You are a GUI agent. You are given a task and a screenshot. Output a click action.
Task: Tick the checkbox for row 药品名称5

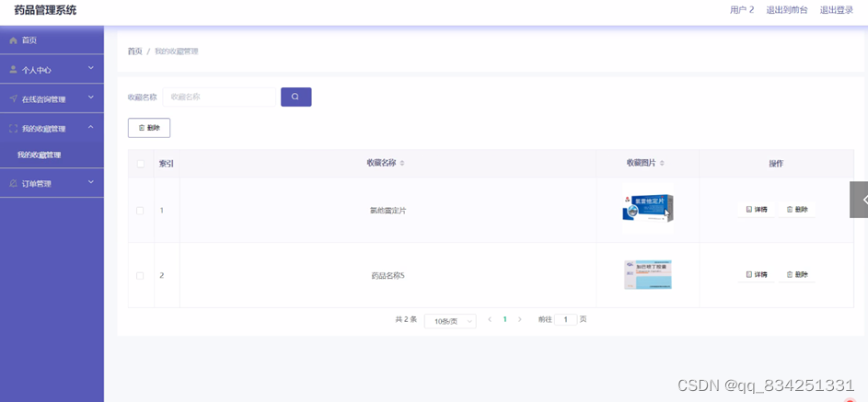point(140,275)
